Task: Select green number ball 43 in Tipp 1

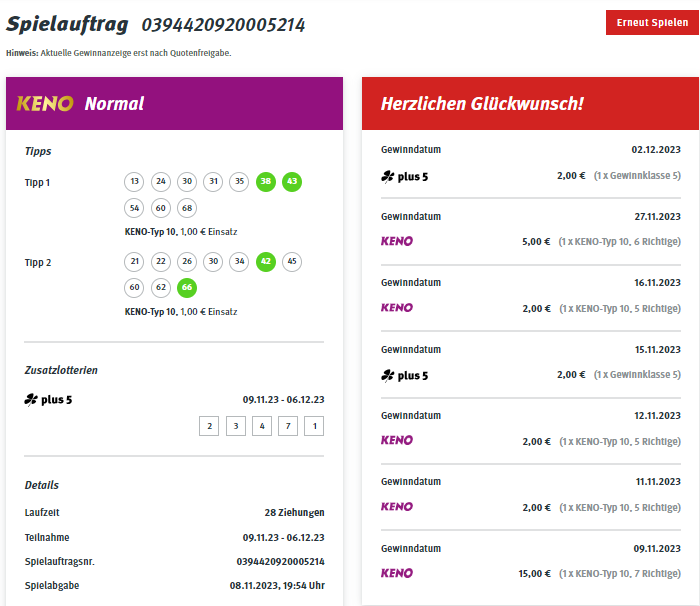Action: tap(292, 181)
